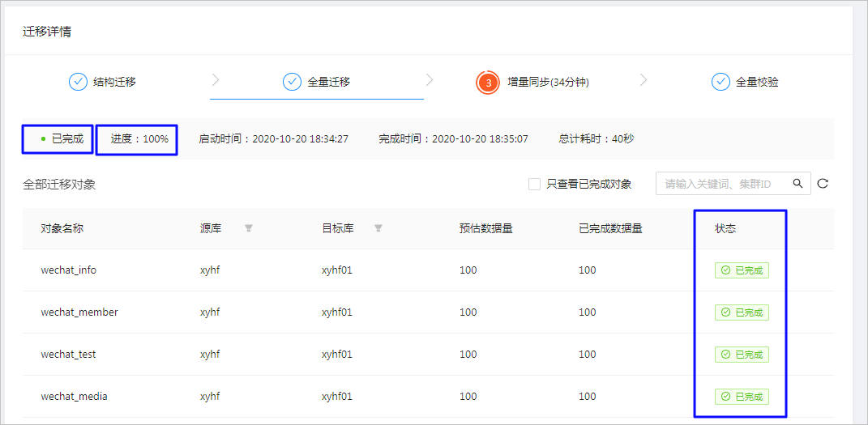Select the 已完成 status of wechat_media
The height and width of the screenshot is (425, 868).
point(742,396)
